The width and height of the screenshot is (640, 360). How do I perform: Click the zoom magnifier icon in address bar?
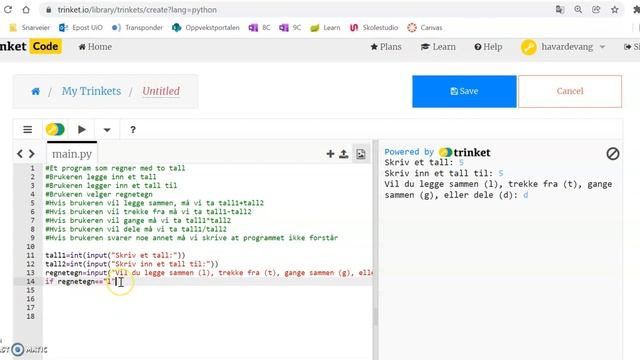(x=578, y=9)
